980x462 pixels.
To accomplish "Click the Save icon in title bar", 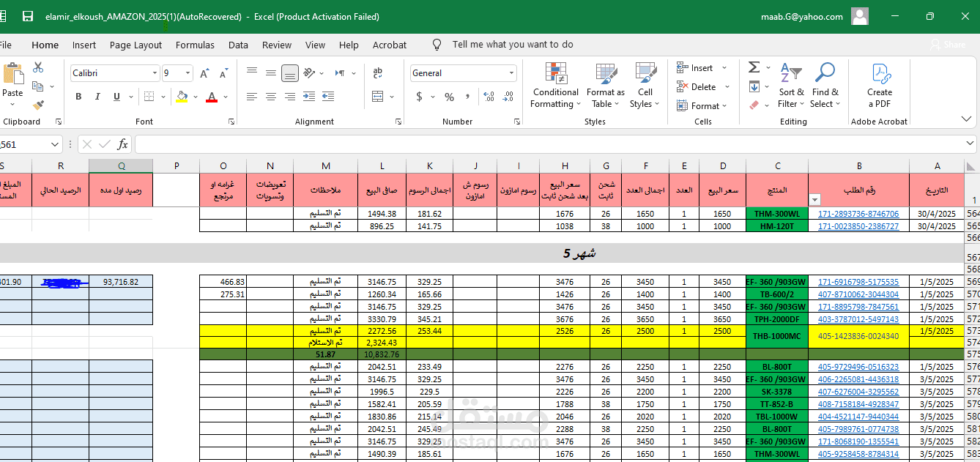I will tap(28, 16).
